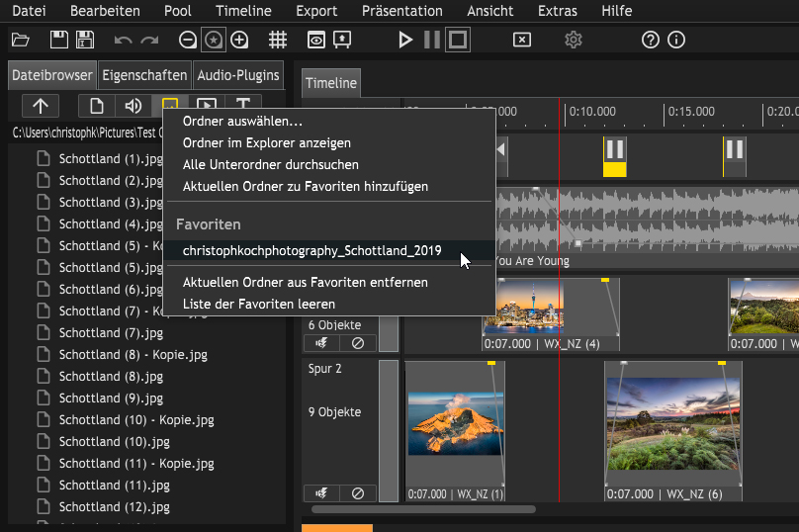Toggle mute on Spur 2 track
The image size is (799, 532).
pos(321,492)
